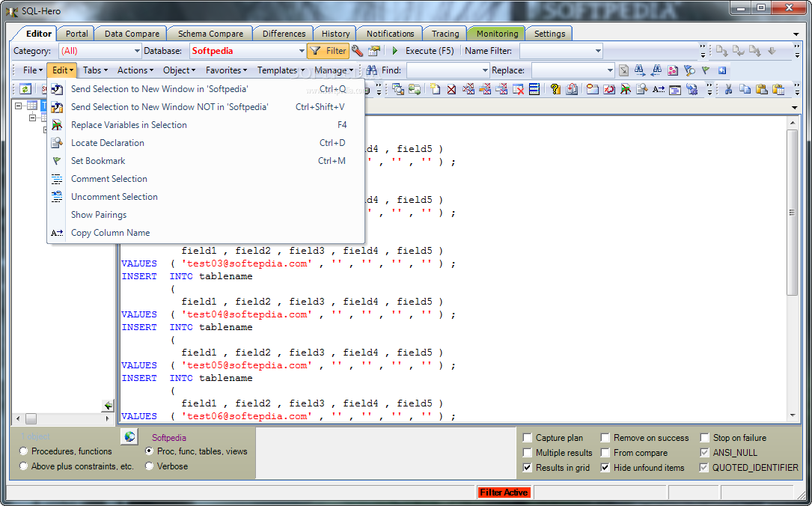Click the green flag bookmark icon in find toolbar

[705, 70]
